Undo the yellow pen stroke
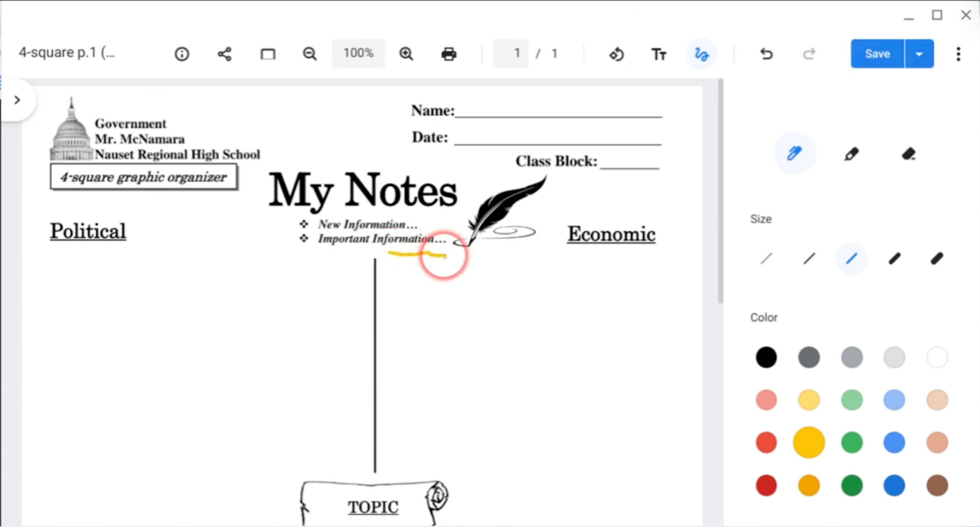 (x=766, y=53)
